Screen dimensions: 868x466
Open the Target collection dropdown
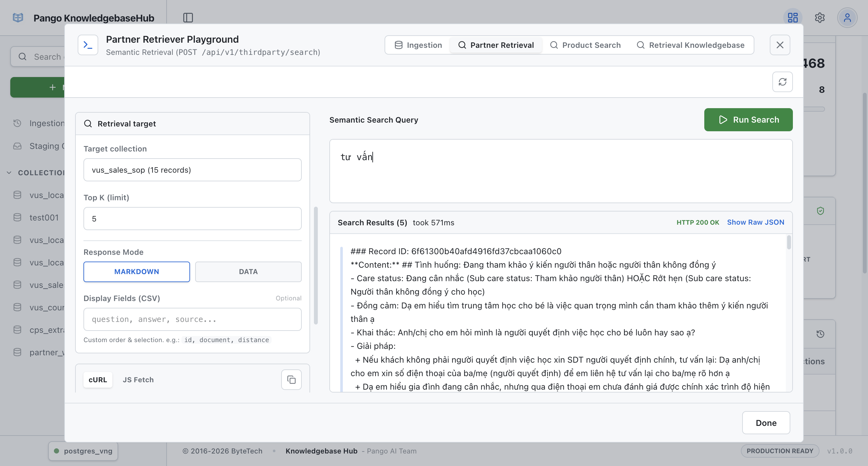[192, 170]
